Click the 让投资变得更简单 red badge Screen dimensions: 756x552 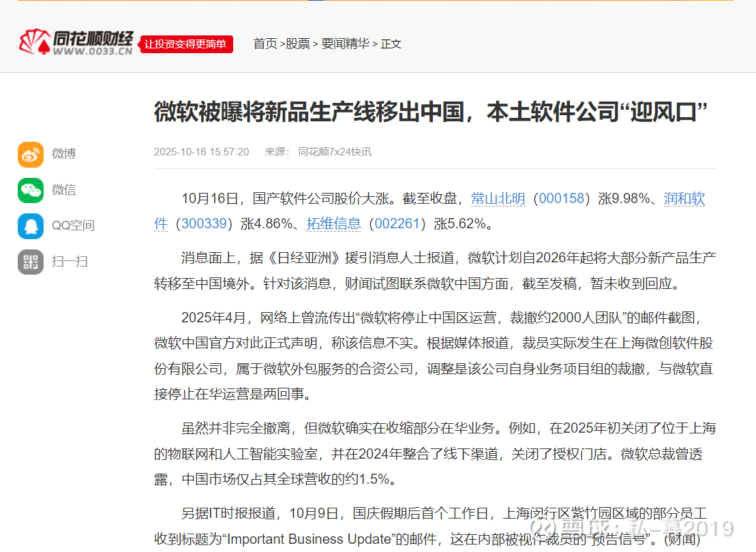click(185, 44)
